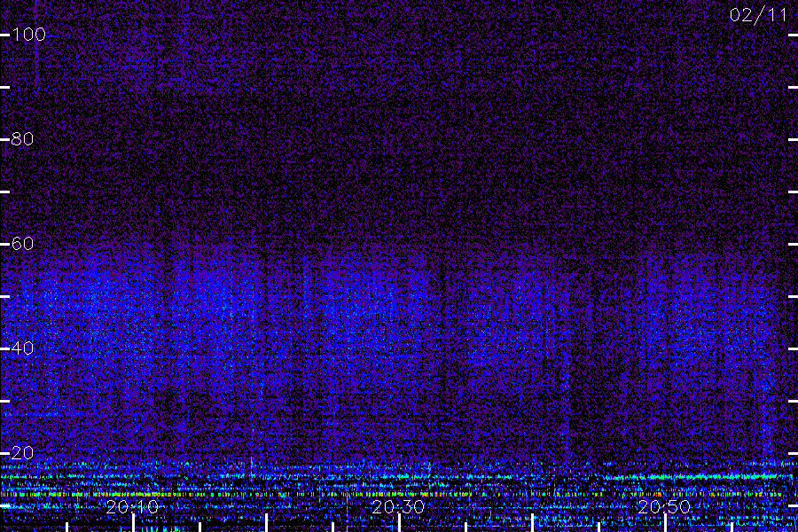Click the 20:30 time label
This screenshot has height=532, width=798.
398,507
